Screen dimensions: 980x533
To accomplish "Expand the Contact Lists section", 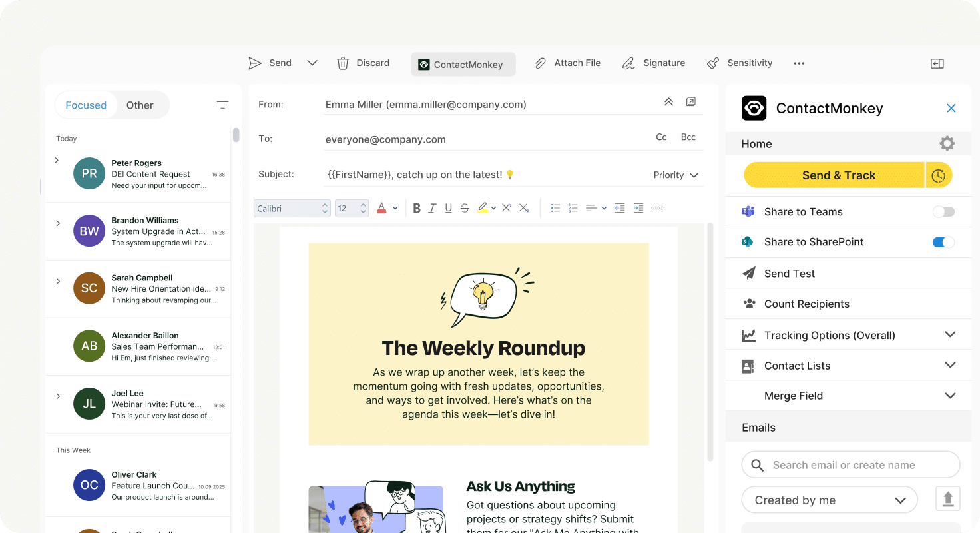I will [x=950, y=365].
